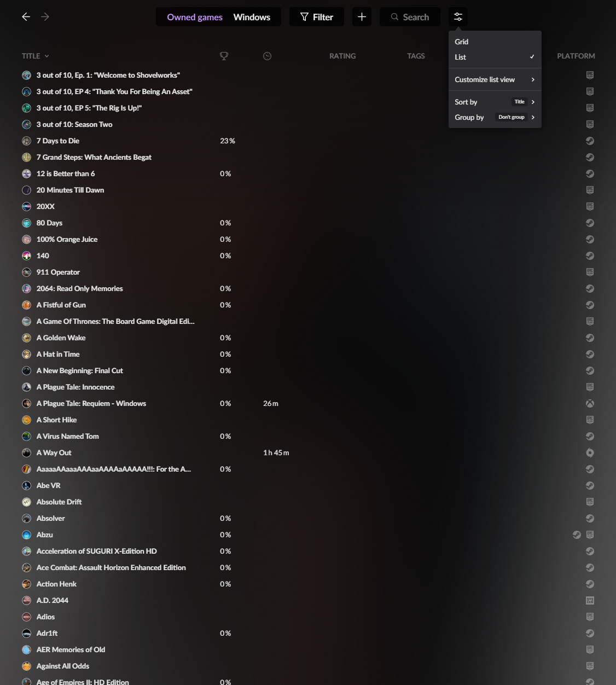
Task: Click the 23% achievement value
Action: 228,141
